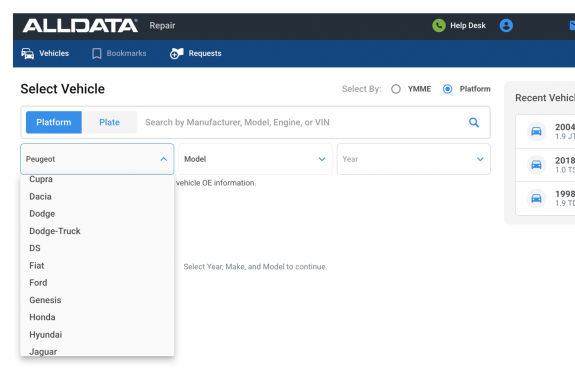Open the Bookmarks menu item
The height and width of the screenshot is (383, 575).
[x=119, y=54]
